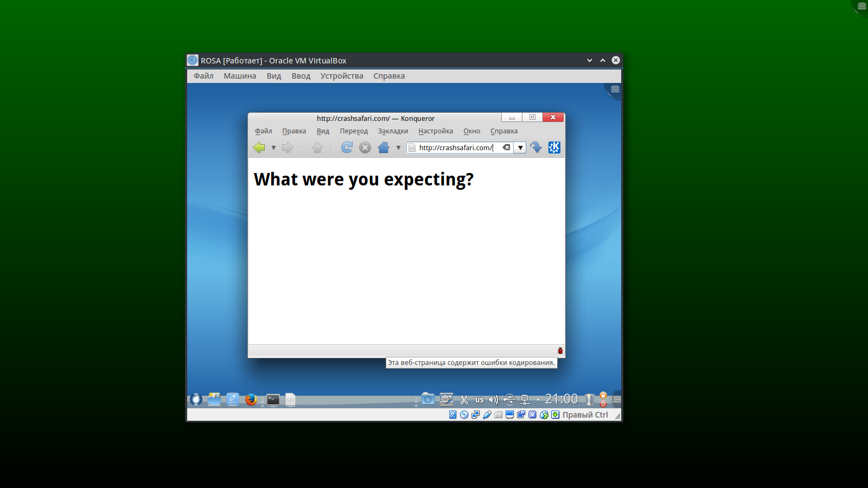Click the 'What were you expecting?' heading
868x488 pixels.
click(363, 179)
